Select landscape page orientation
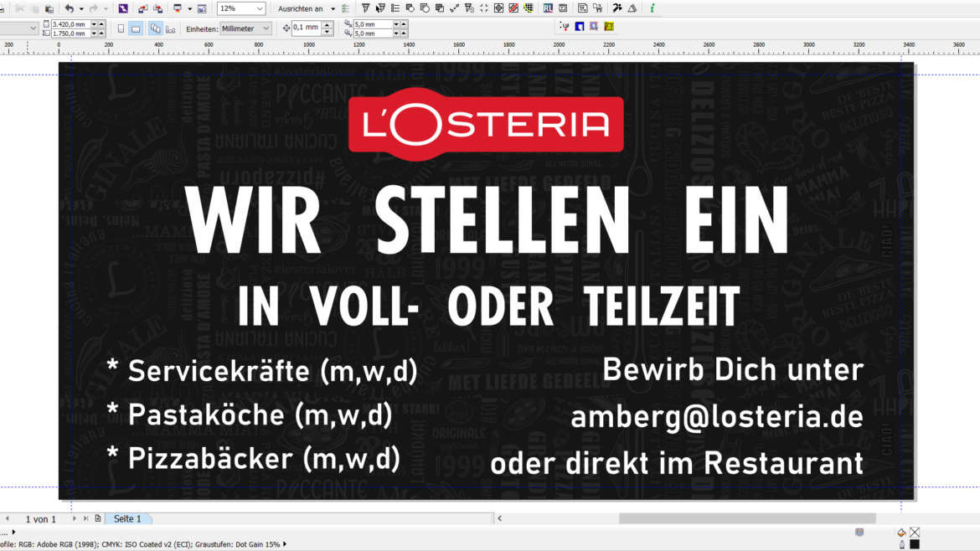The height and width of the screenshot is (551, 980). tap(136, 28)
